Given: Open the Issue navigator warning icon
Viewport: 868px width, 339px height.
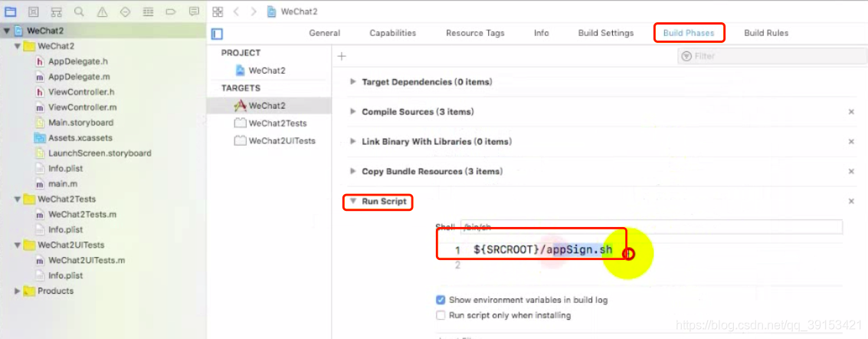Looking at the screenshot, I should 103,11.
